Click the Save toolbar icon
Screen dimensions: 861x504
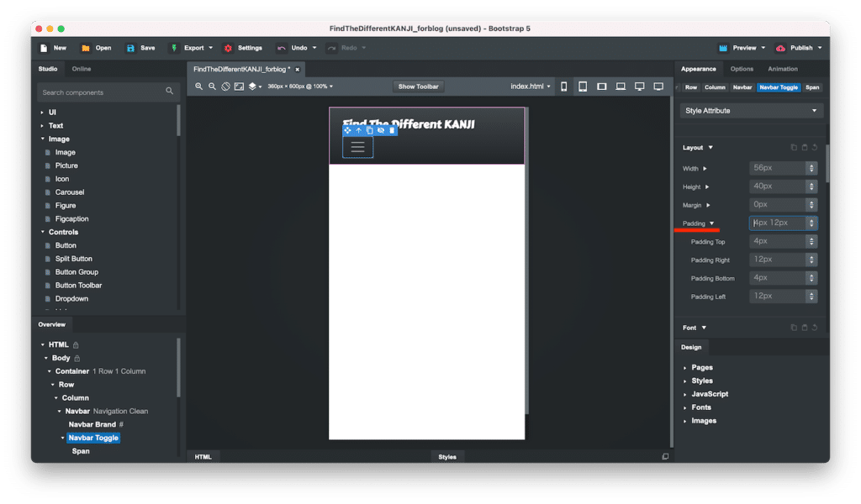point(140,48)
